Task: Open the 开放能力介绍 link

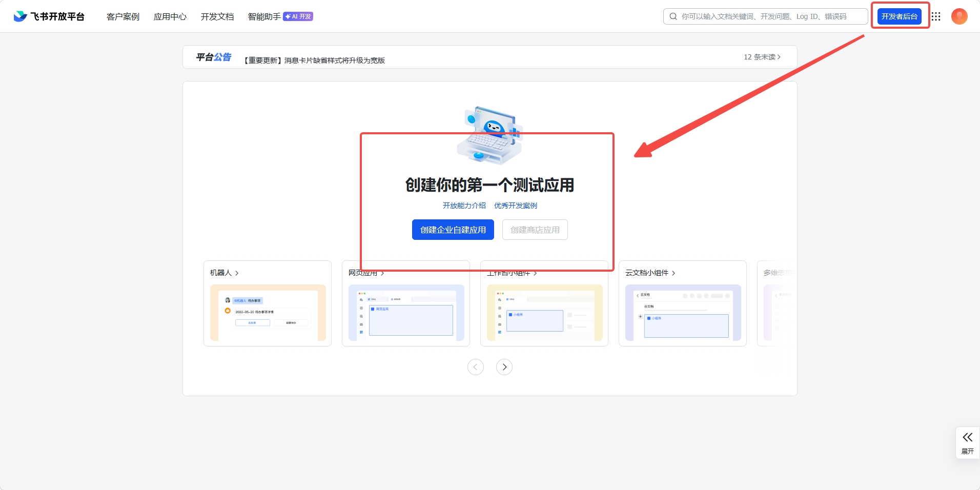Action: (464, 206)
